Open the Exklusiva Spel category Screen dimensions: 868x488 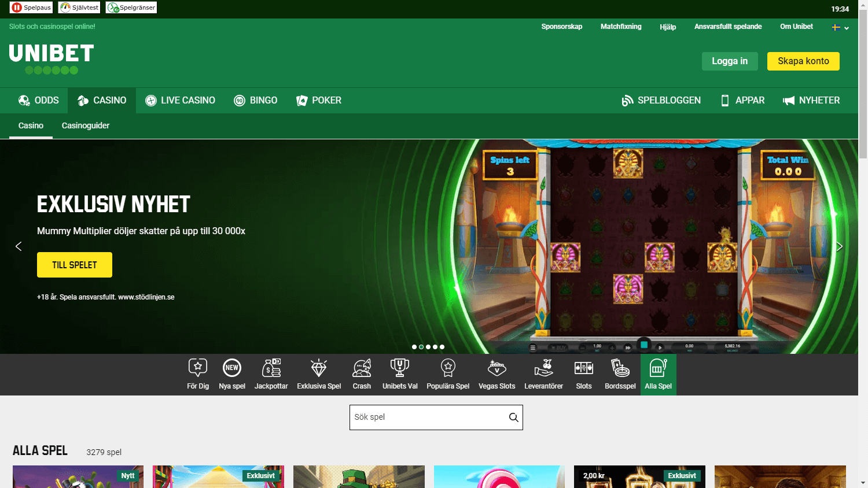(319, 375)
